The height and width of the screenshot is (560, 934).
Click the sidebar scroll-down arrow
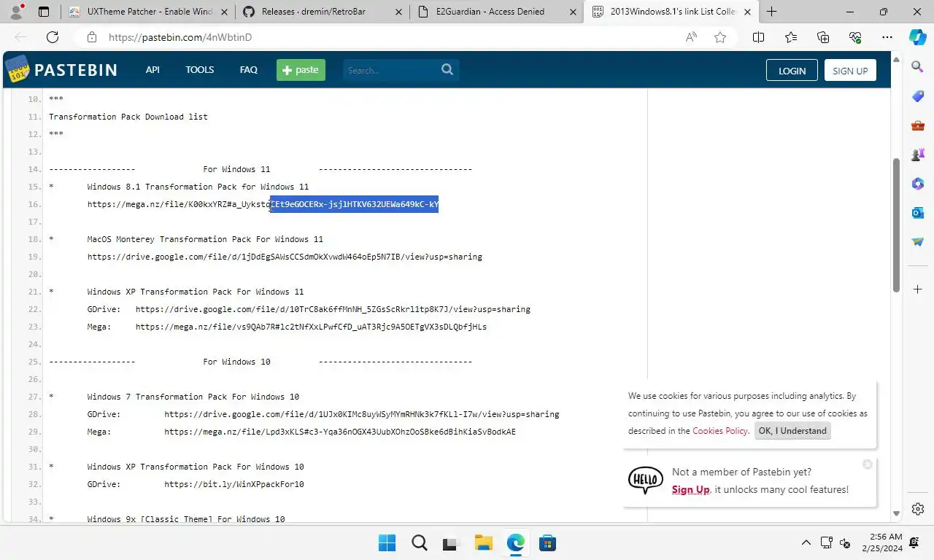(x=897, y=515)
